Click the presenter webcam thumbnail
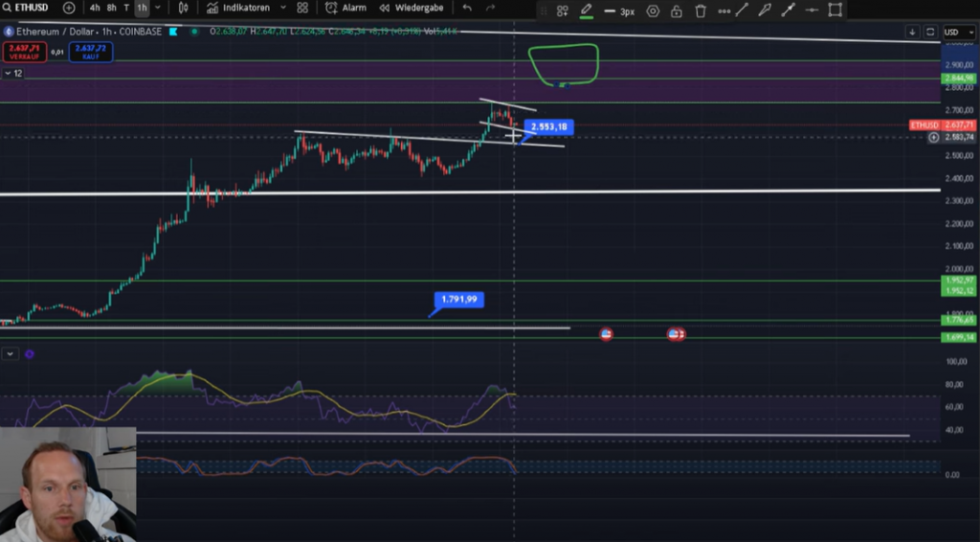Image resolution: width=980 pixels, height=542 pixels. (x=68, y=485)
